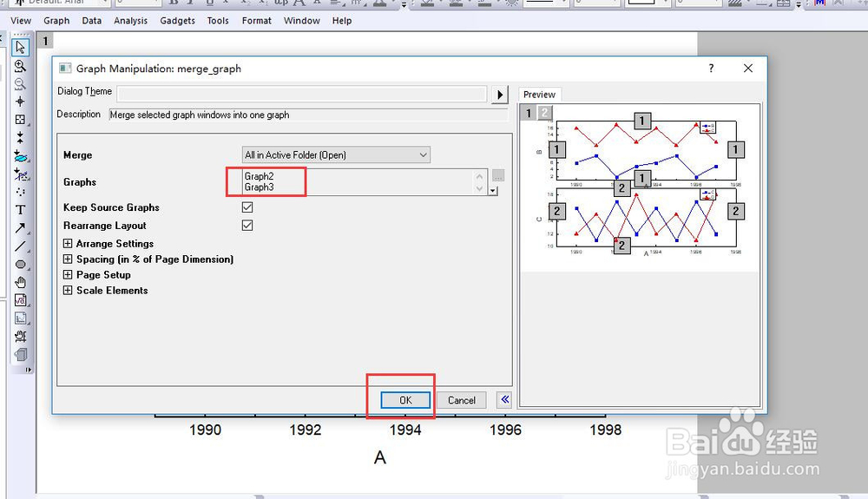Viewport: 868px width, 499px height.
Task: Select layer 1 tab in preview
Action: pyautogui.click(x=529, y=113)
